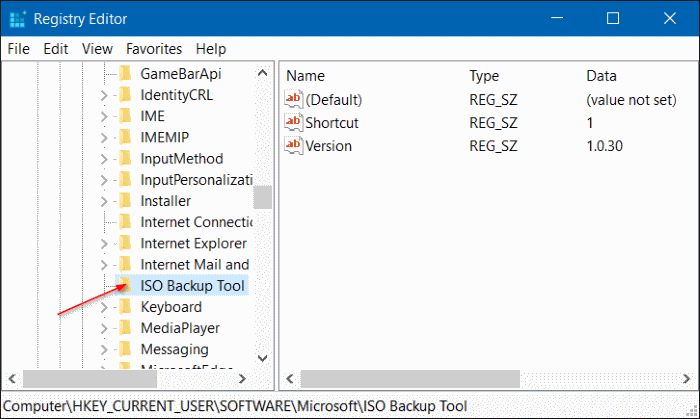Expand the Keyboard key
Screen dimensions: 700x419
tap(104, 307)
